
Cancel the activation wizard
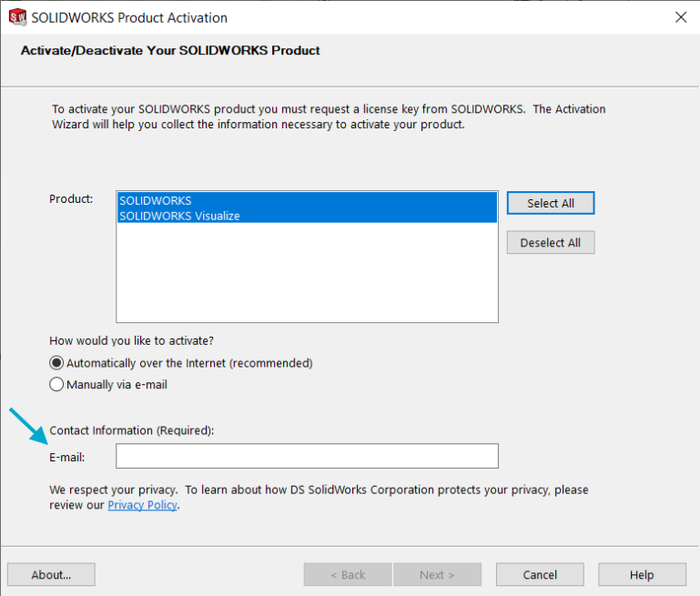click(540, 574)
